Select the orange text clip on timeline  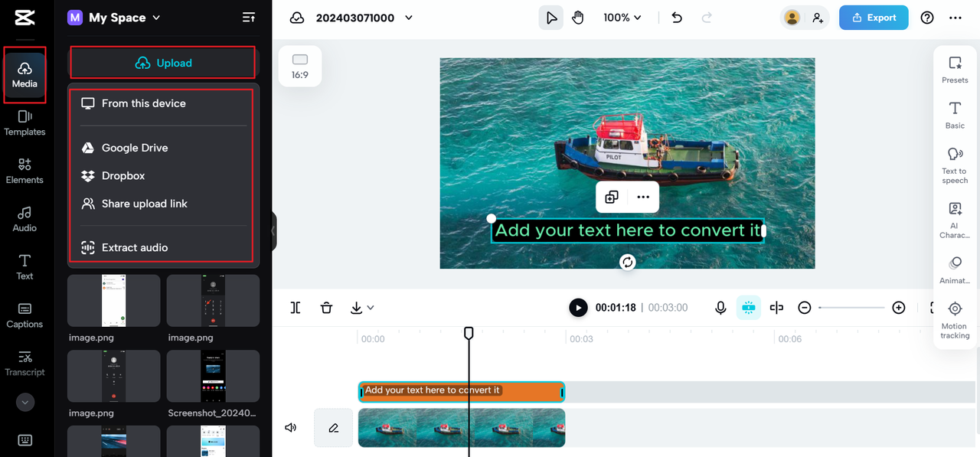coord(462,392)
